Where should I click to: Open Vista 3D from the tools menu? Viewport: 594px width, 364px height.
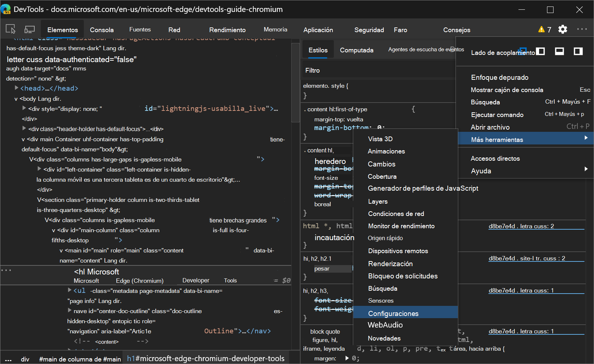point(380,139)
